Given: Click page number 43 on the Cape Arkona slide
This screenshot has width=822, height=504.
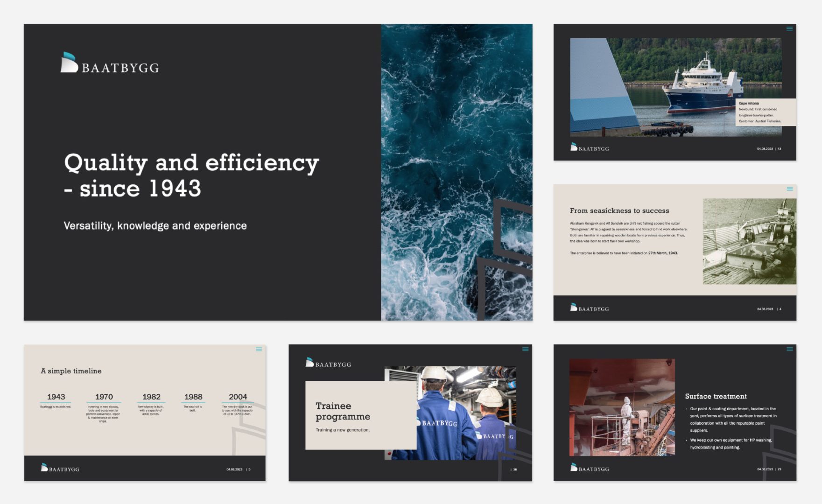Looking at the screenshot, I should 780,149.
